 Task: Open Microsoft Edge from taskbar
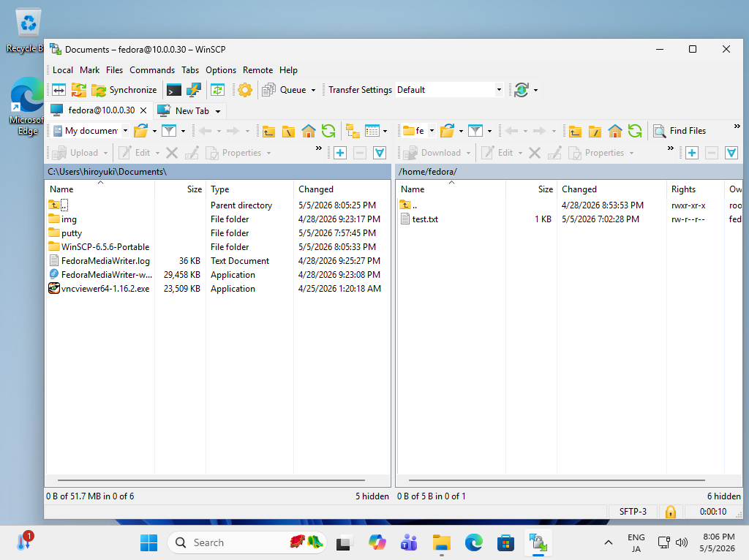474,542
